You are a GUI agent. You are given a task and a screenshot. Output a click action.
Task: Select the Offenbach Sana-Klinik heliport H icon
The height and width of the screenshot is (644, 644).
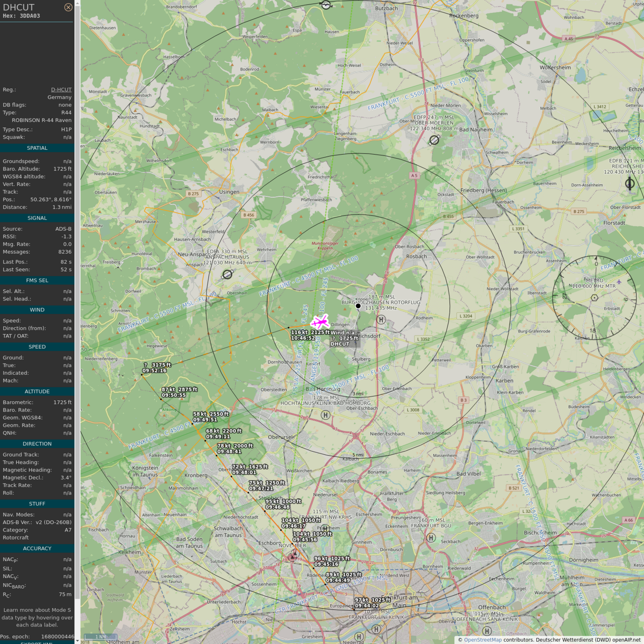[x=487, y=631]
